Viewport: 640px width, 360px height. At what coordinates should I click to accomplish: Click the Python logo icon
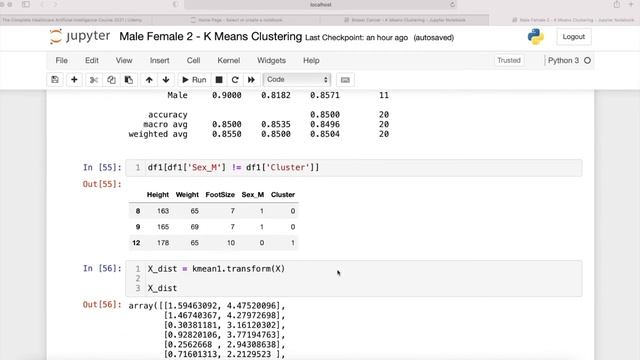pos(536,37)
